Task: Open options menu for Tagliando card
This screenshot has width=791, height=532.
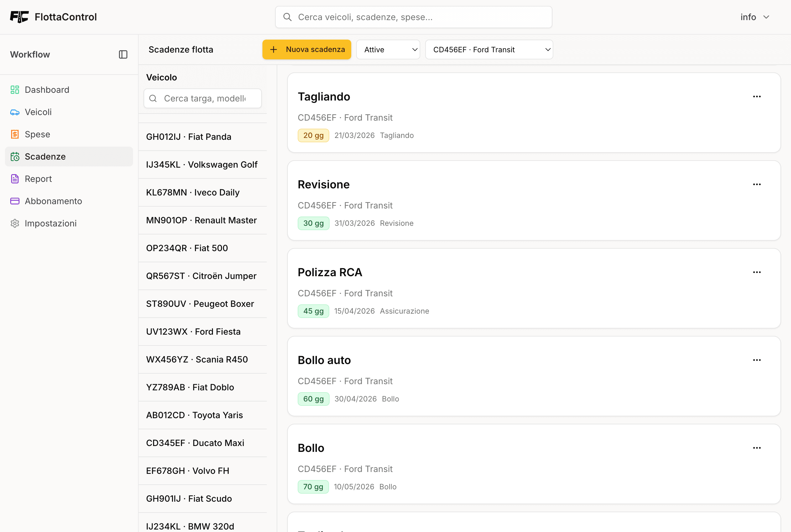Action: 756,97
